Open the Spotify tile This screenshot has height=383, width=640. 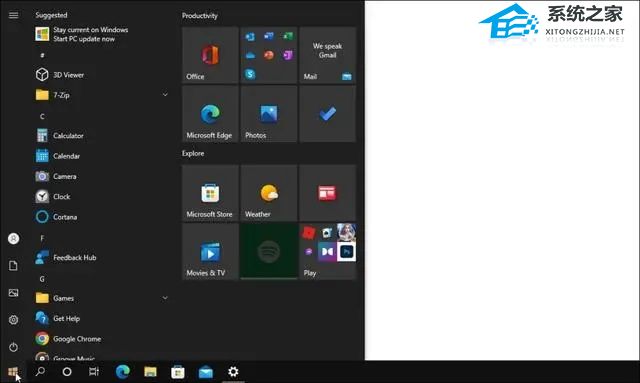pyautogui.click(x=269, y=252)
